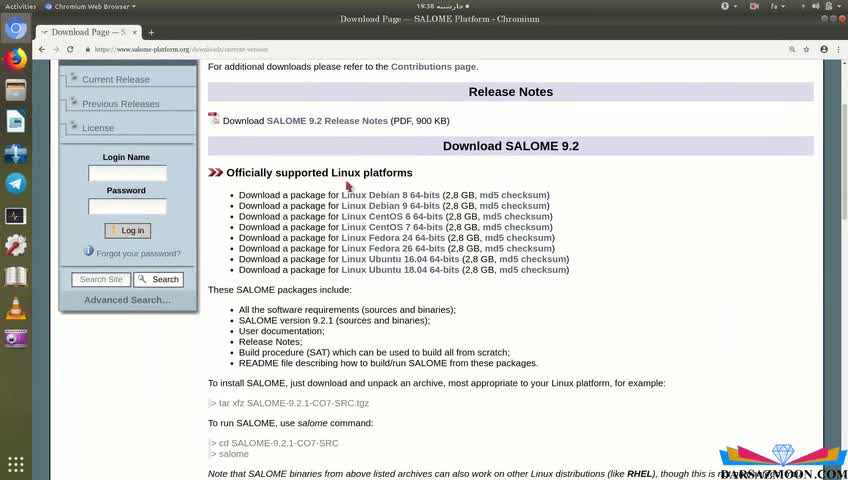Download Linux CentOS 7 64-bits package

(392, 227)
